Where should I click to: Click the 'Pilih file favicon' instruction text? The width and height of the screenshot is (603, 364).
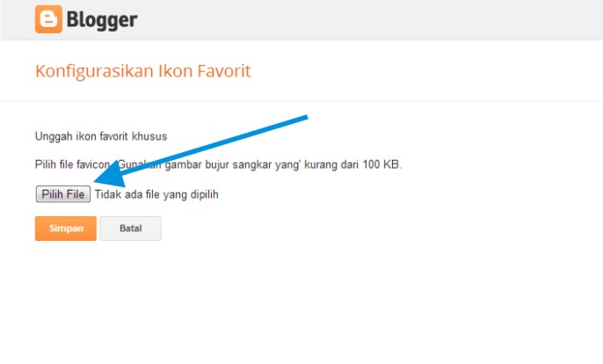point(72,164)
